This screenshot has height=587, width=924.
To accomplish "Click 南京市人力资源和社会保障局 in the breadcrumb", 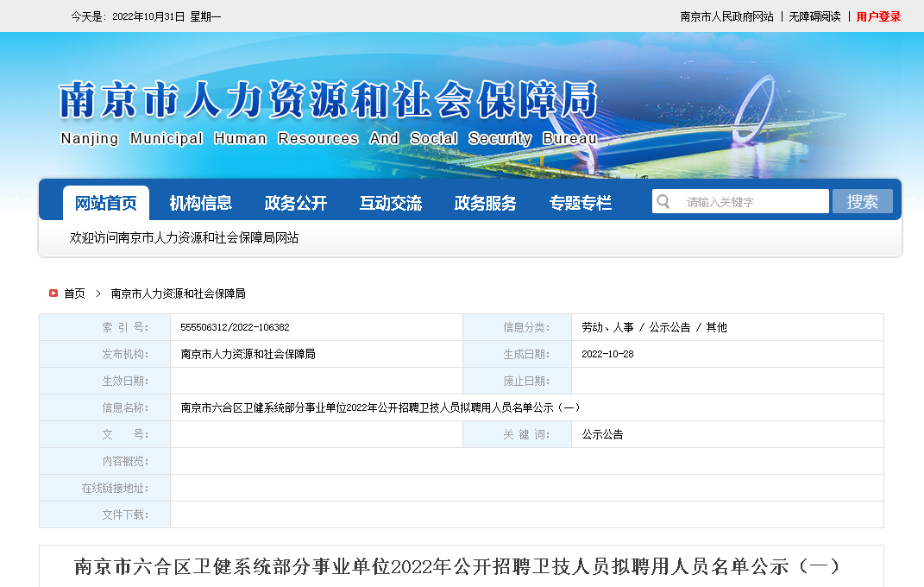I will point(179,293).
